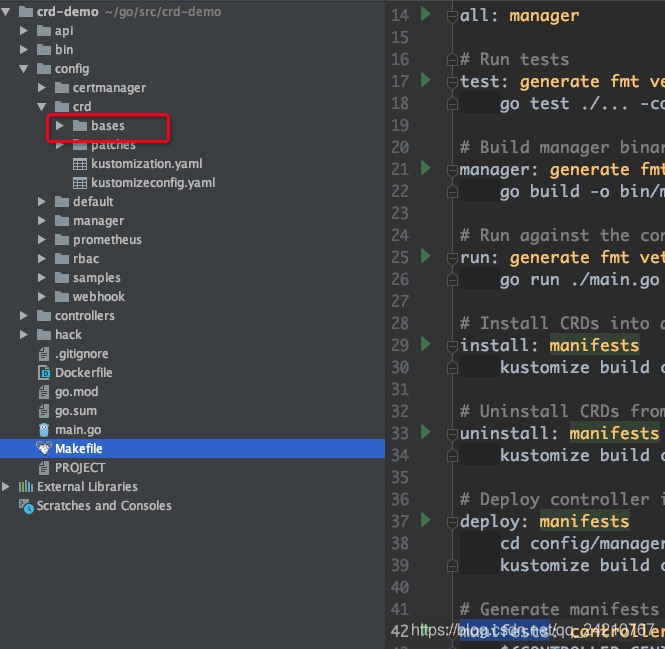The image size is (665, 649).
Task: Select the Makefile row label
Action: 79,449
